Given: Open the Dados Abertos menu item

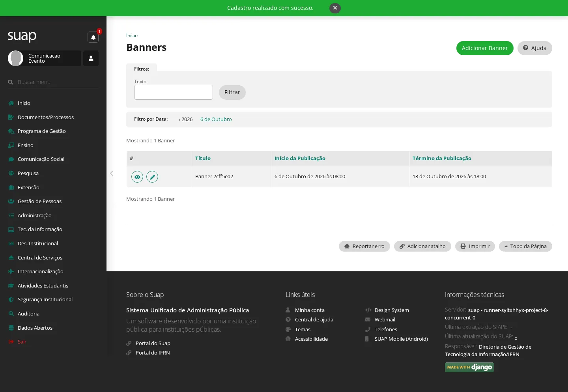Looking at the screenshot, I should (x=53, y=328).
